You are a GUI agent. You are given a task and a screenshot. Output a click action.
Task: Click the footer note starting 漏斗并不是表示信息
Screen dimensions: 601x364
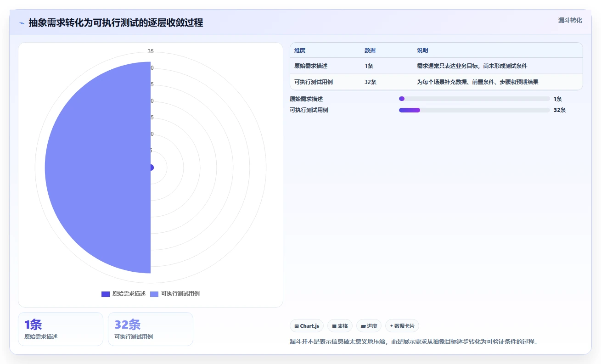tap(414, 342)
